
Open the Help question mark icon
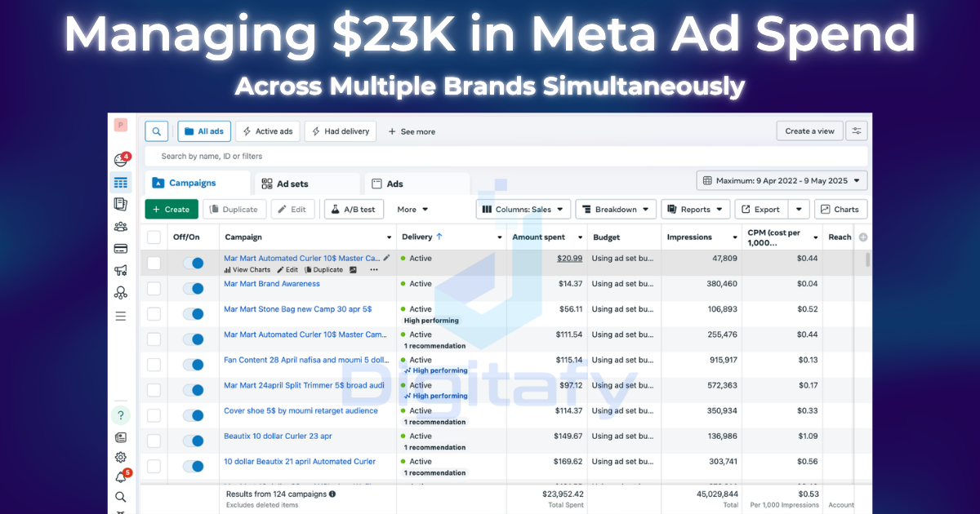tap(121, 415)
